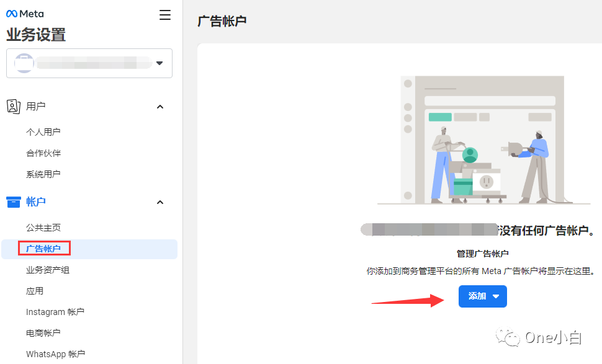Click the 用户 (Users) section icon
The width and height of the screenshot is (602, 364).
click(x=14, y=106)
